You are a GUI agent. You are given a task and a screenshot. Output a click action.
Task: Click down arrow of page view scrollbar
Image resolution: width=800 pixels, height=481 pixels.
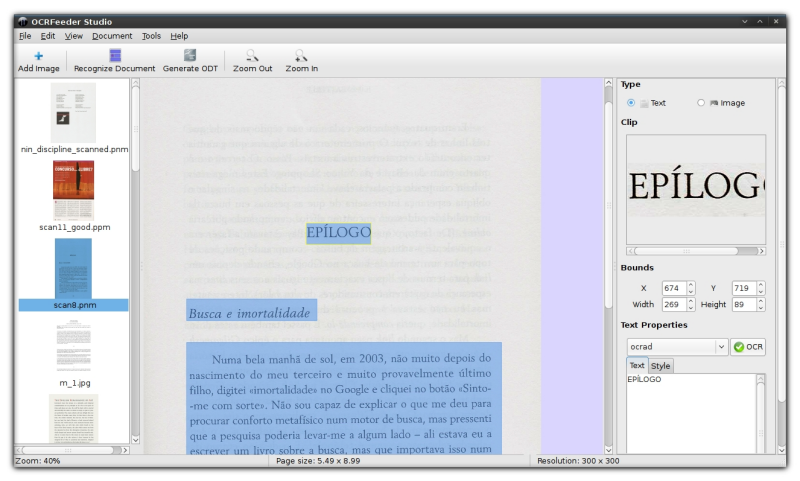(x=608, y=450)
